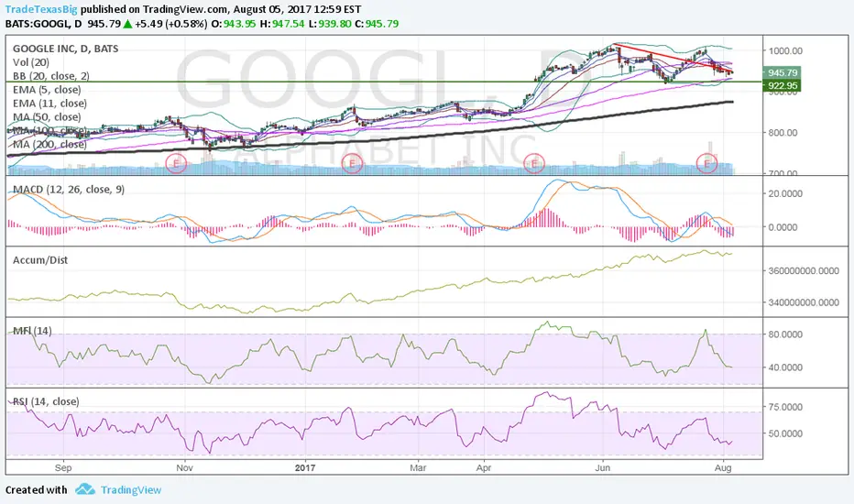Image resolution: width=854 pixels, height=504 pixels.
Task: Click the Sep label on the time axis
Action: click(x=63, y=467)
